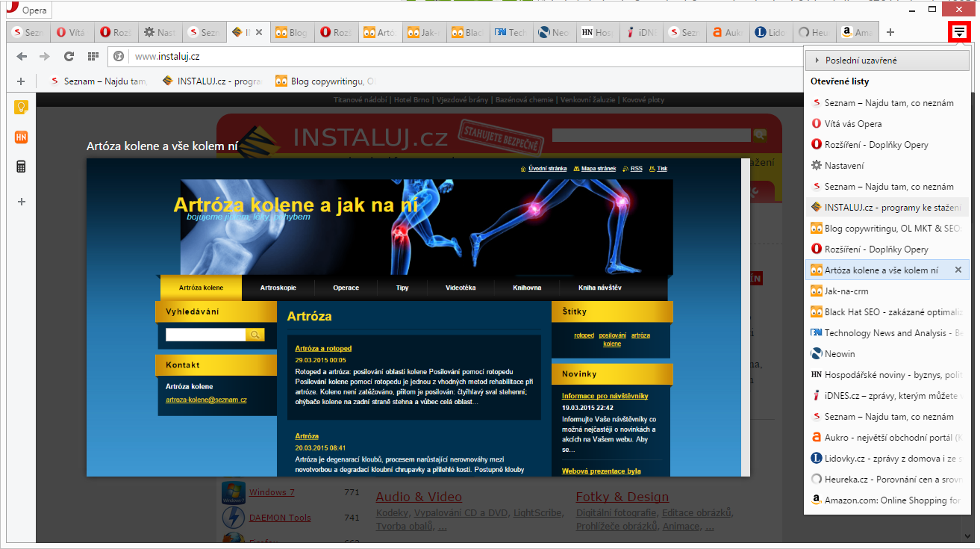Select the Auk tab in tab strip
Screen dimensions: 980x549
[729, 32]
